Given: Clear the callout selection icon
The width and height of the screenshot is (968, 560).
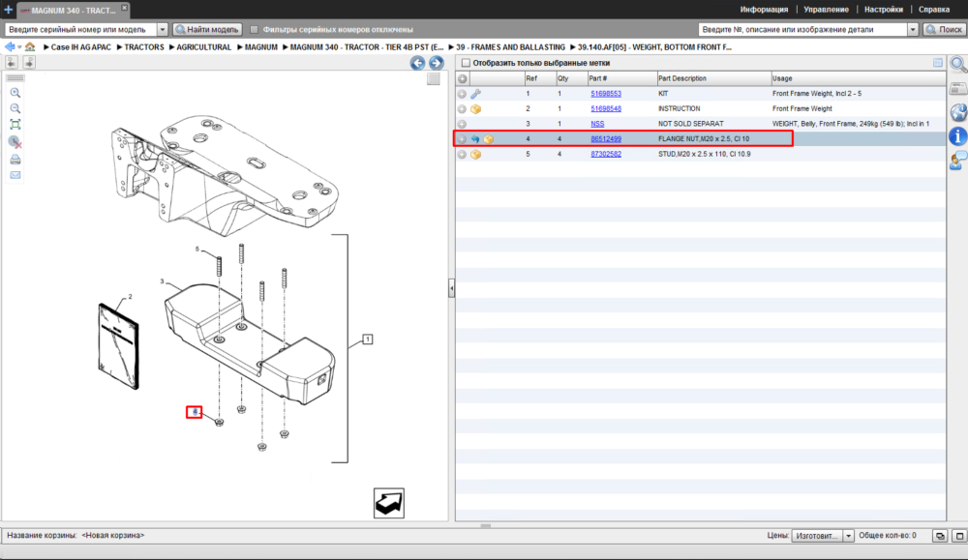Looking at the screenshot, I should (x=15, y=142).
